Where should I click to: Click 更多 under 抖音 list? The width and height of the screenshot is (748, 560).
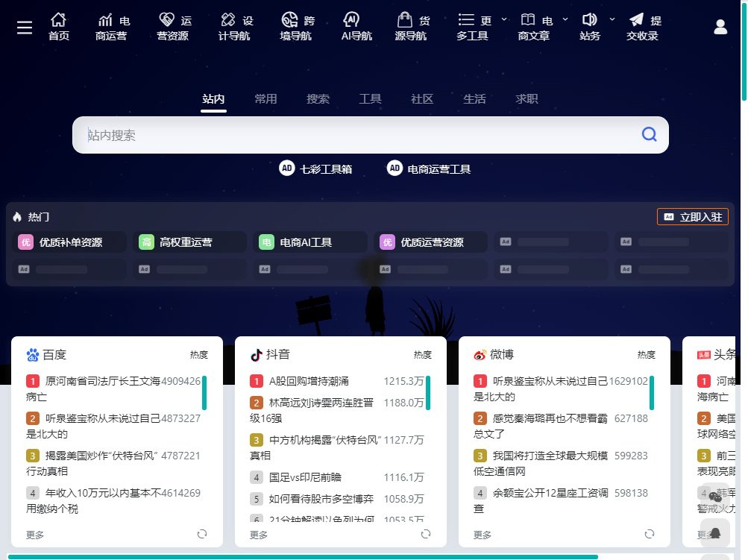(259, 535)
